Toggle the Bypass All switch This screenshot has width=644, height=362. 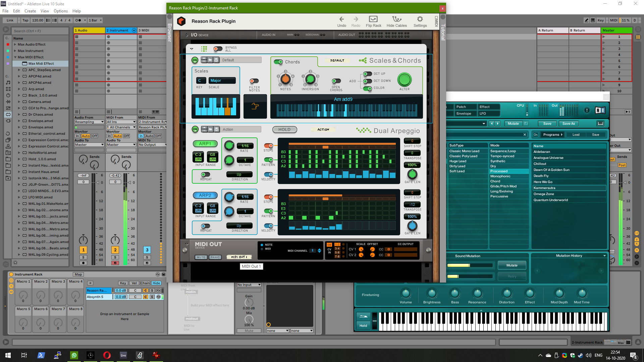click(218, 49)
